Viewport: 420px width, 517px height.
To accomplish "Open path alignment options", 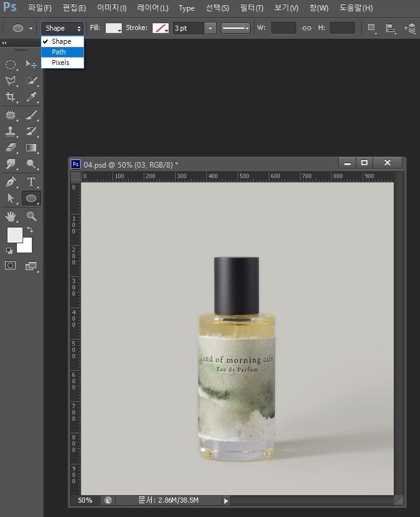I will point(391,28).
